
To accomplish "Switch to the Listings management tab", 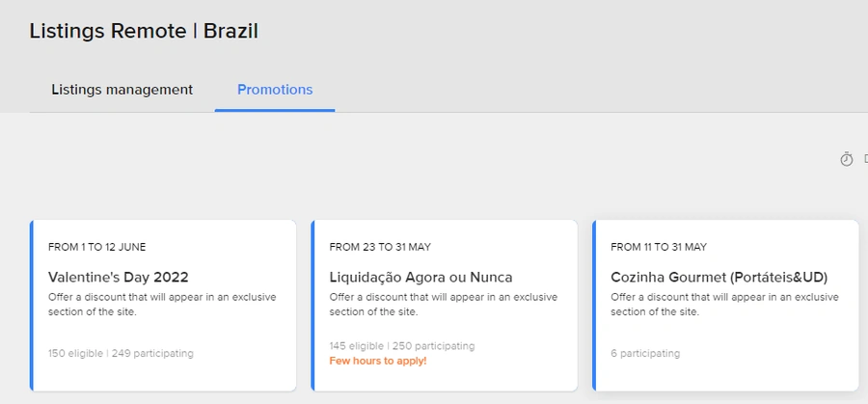I will [122, 90].
